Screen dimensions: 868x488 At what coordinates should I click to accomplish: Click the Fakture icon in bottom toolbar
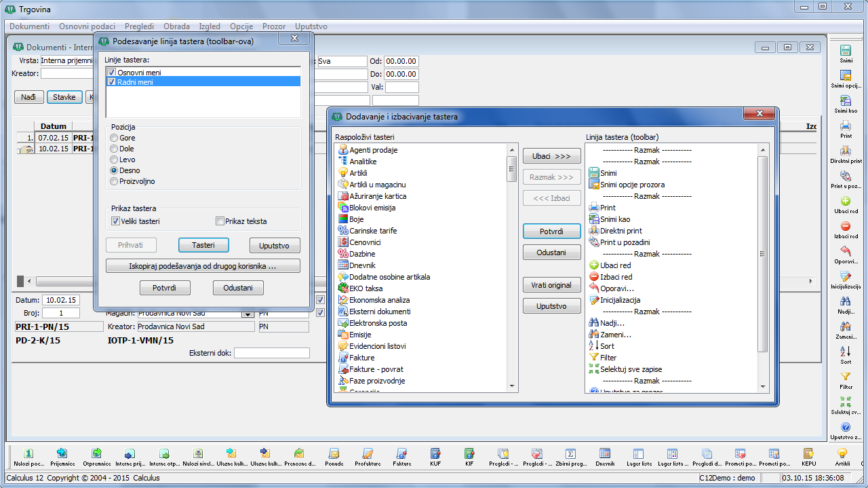tap(401, 453)
